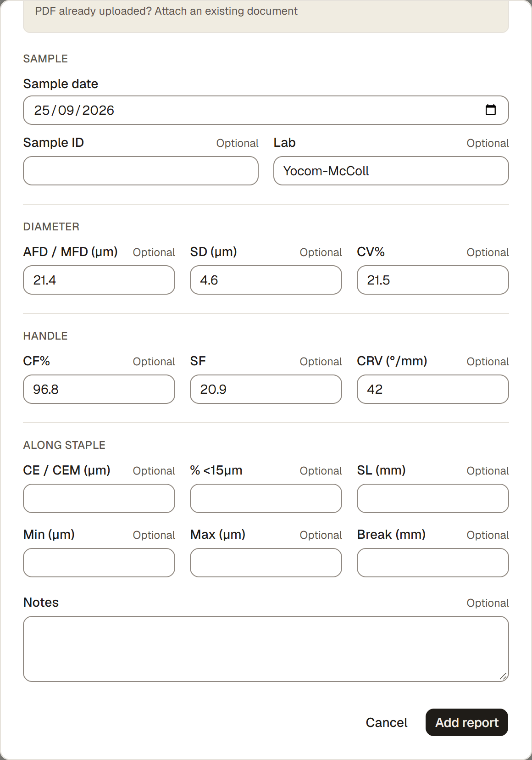Open the calendar picker icon

pyautogui.click(x=490, y=110)
